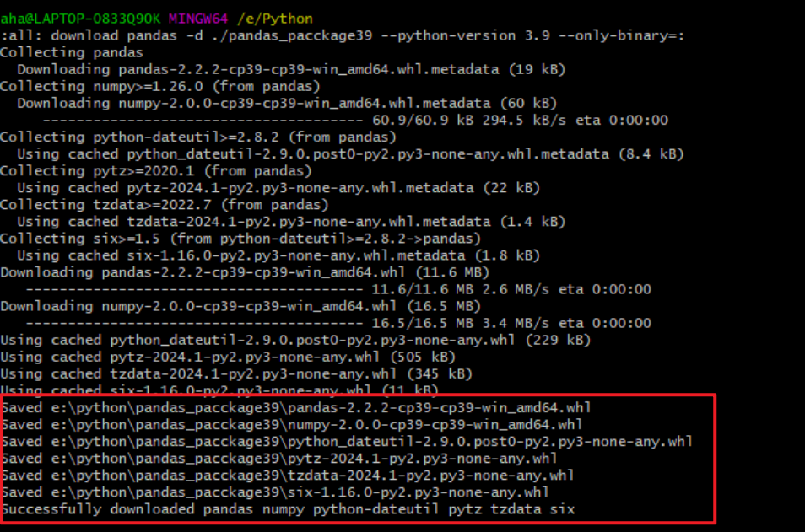Image resolution: width=805 pixels, height=532 pixels.
Task: Click the 60.9/60.9 kB progress line
Action: click(355, 121)
